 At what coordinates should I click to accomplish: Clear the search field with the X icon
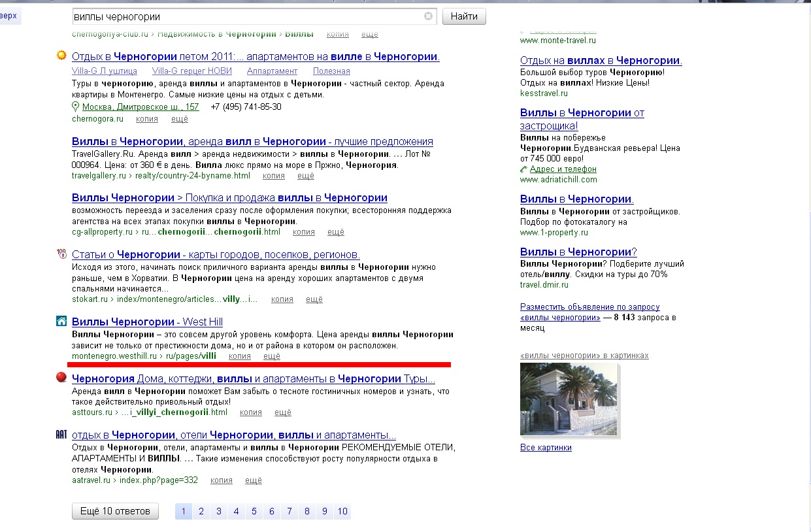pos(428,16)
